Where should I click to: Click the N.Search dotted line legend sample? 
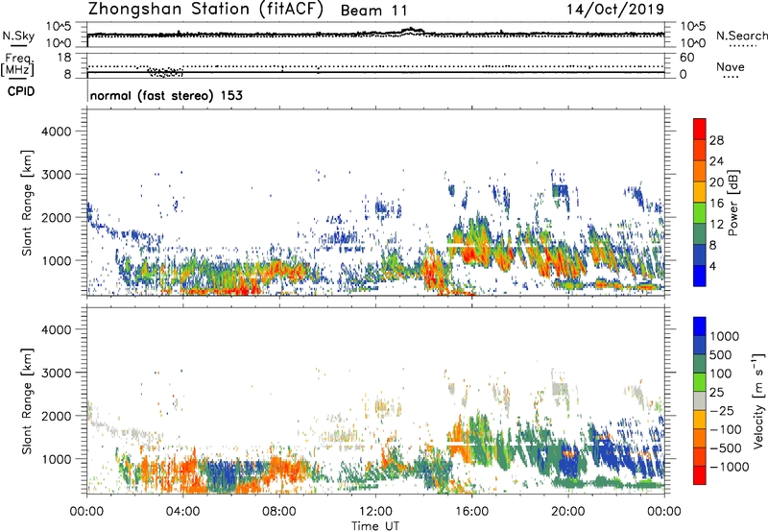[x=743, y=46]
